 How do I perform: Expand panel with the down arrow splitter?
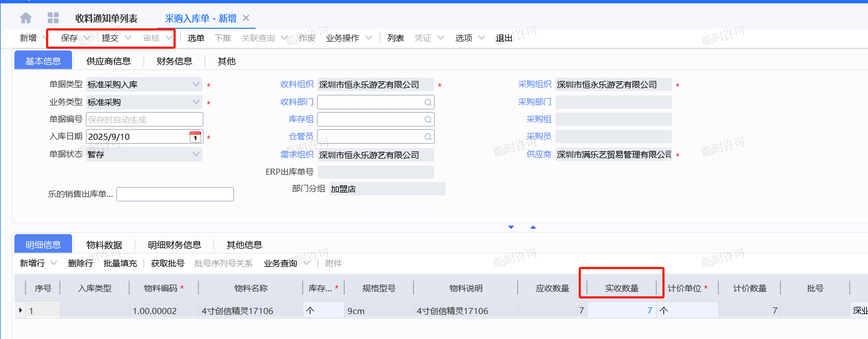[511, 227]
